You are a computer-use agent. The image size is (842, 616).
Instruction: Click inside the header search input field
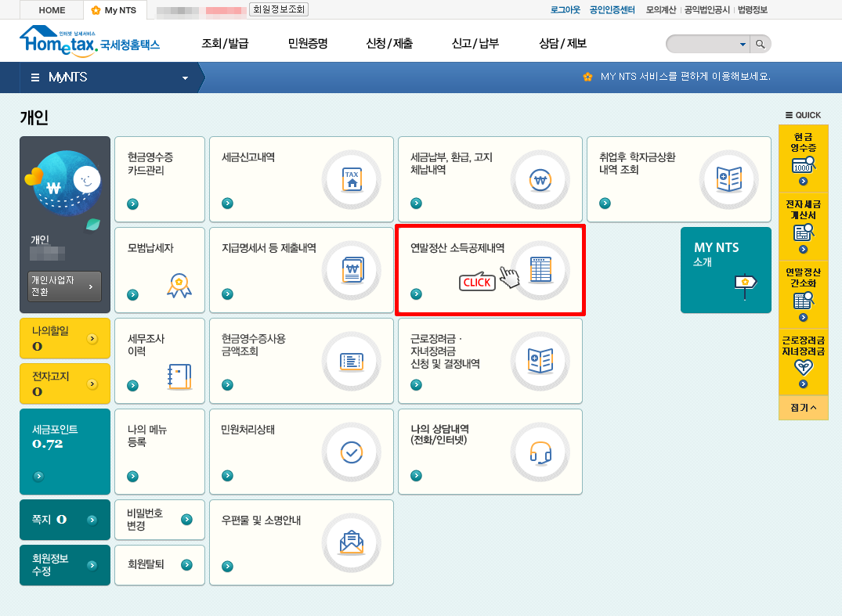tap(701, 44)
